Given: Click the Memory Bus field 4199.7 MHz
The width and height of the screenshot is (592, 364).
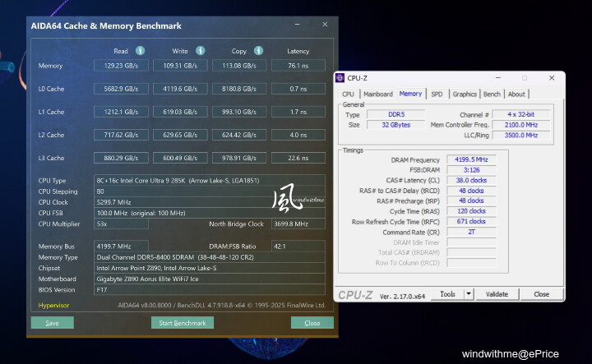Looking at the screenshot, I should [121, 247].
